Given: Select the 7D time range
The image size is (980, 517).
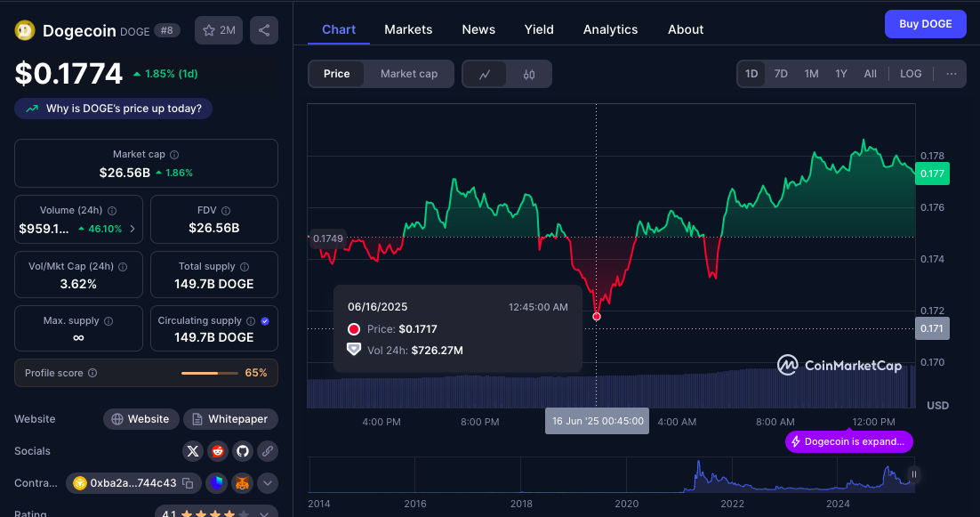Looking at the screenshot, I should click(x=781, y=74).
